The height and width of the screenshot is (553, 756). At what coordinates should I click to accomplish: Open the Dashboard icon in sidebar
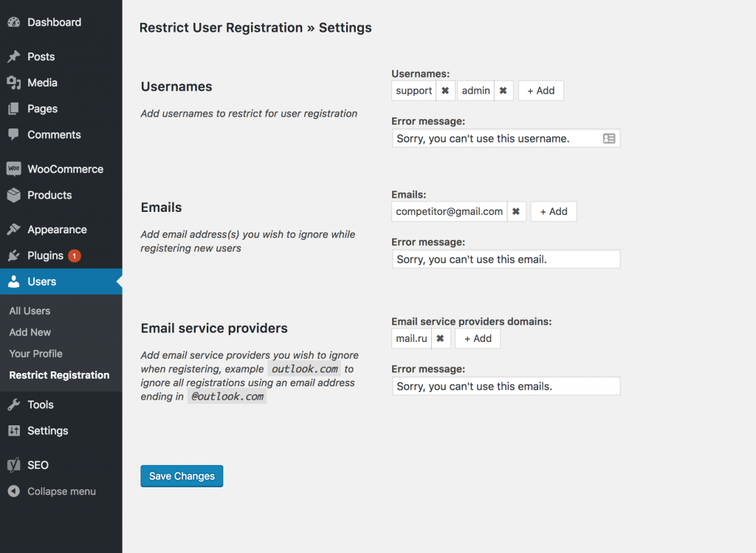(14, 22)
